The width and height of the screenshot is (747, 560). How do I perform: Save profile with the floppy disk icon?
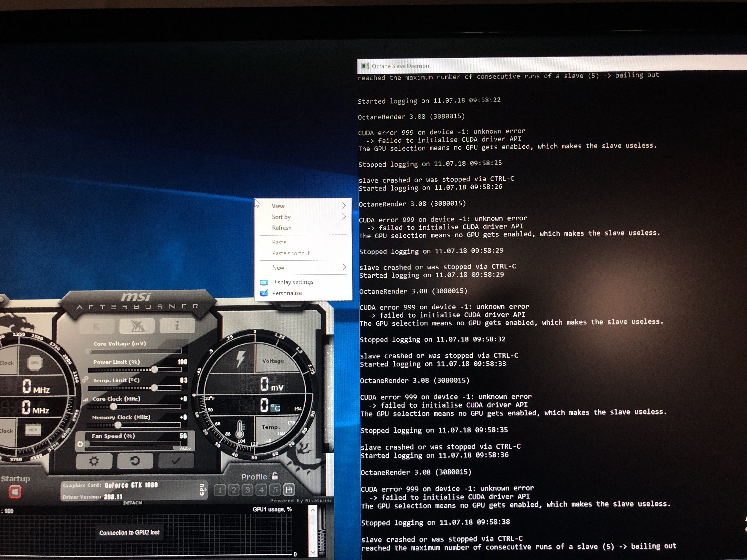(x=289, y=489)
